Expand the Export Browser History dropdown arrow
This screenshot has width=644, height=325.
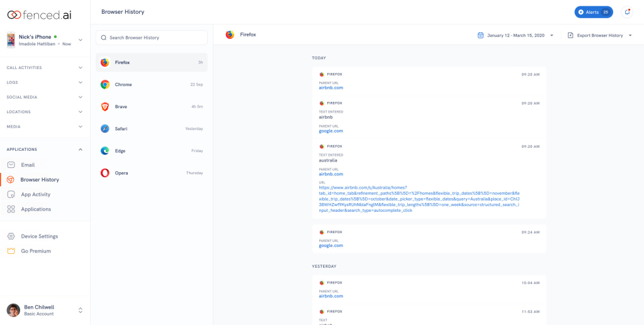click(x=630, y=36)
